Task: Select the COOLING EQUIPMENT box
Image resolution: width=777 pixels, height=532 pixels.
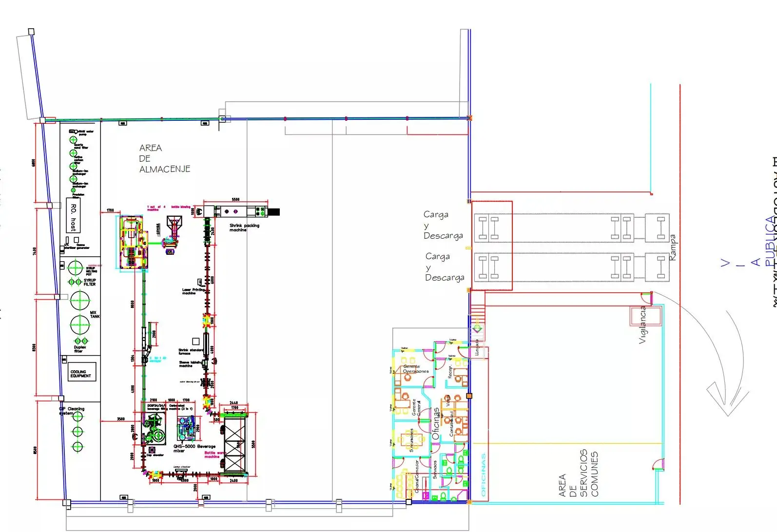Action: point(81,372)
